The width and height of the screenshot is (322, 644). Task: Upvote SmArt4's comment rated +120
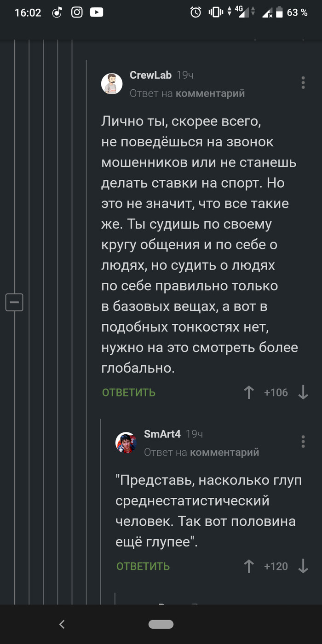click(248, 567)
